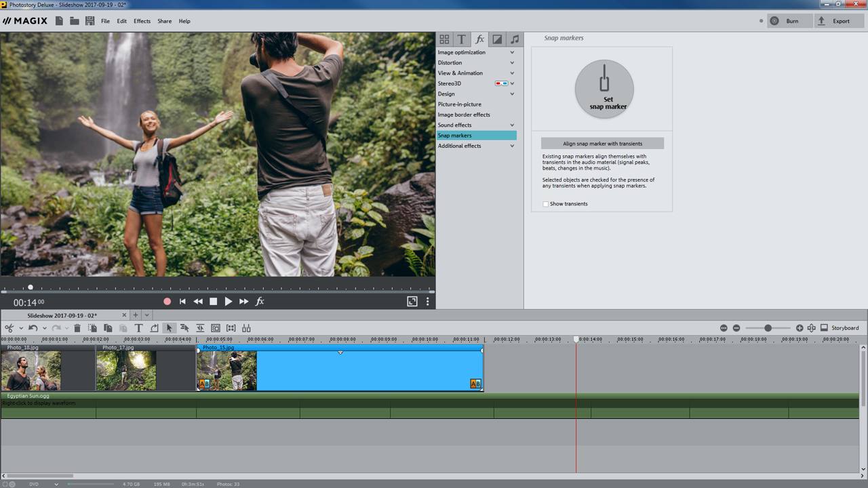This screenshot has height=488, width=868.
Task: Start playback with the play button
Action: (x=229, y=302)
